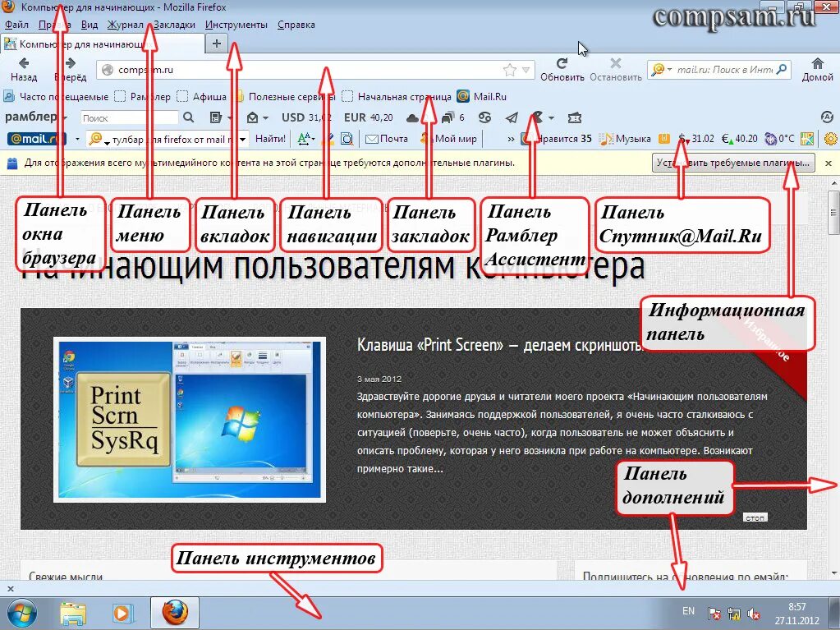Check the 0°C weather indicator
This screenshot has height=630, width=840.
[779, 139]
